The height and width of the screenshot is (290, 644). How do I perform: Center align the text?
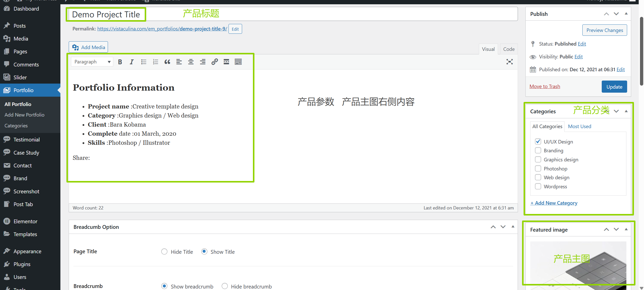click(191, 62)
